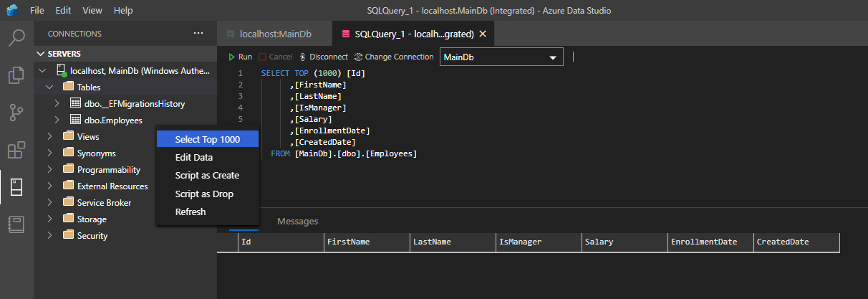The height and width of the screenshot is (299, 868).
Task: Click the SELECT TOP (1000) code line
Action: coord(315,73)
